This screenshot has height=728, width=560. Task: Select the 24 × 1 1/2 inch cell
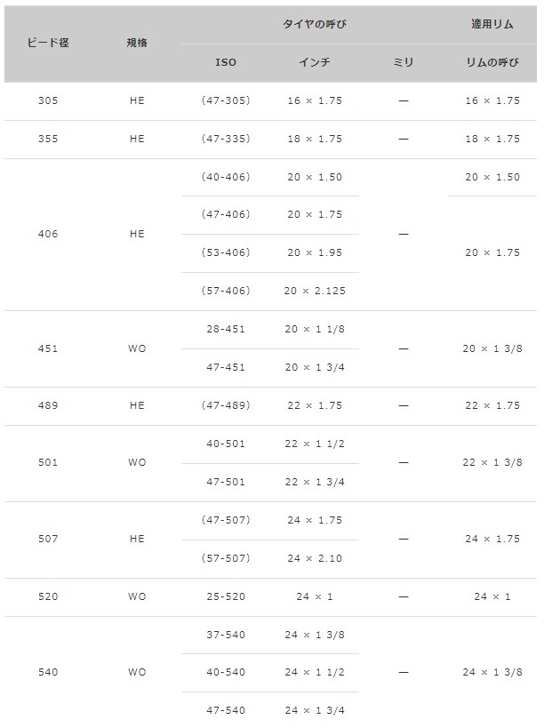[315, 673]
